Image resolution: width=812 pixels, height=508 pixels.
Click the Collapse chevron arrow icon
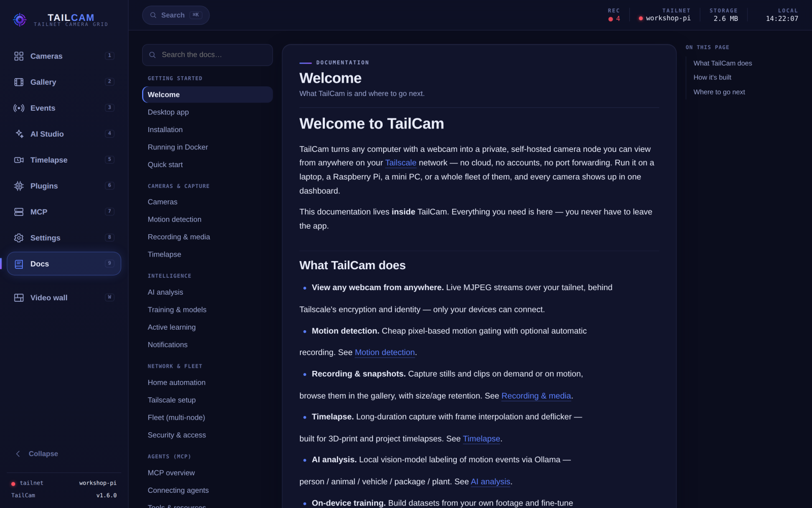[18, 454]
